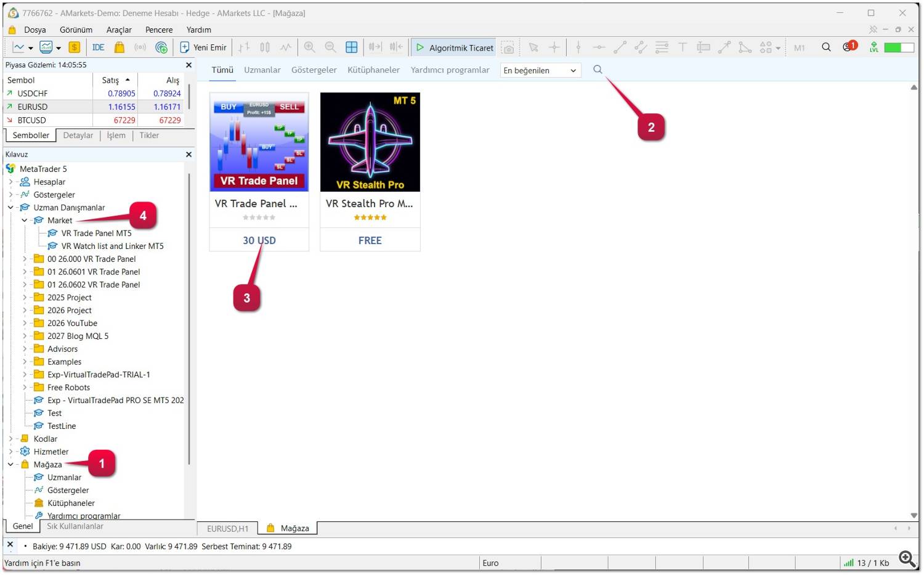Toggle chart auto-scroll icon
The height and width of the screenshot is (575, 924).
pos(375,47)
